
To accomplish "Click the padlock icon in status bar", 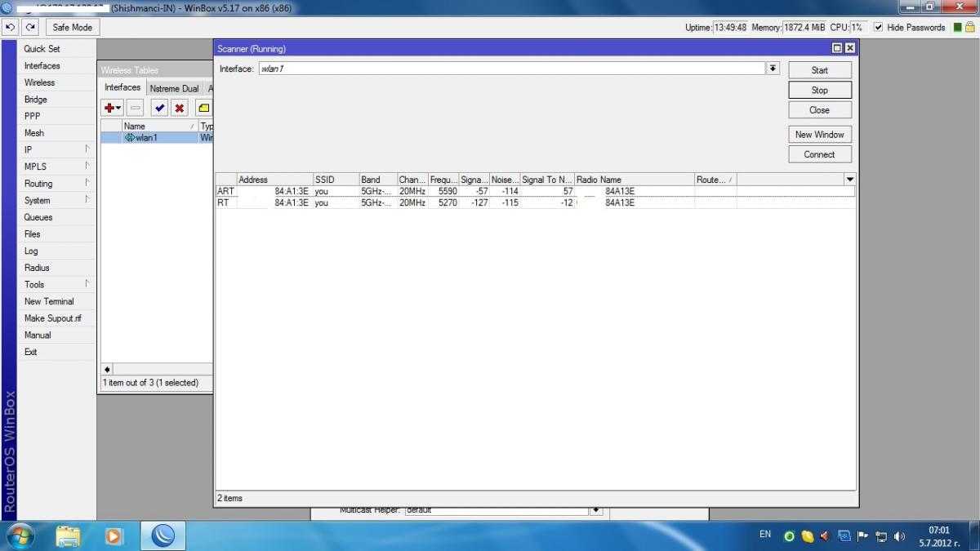I will point(971,27).
